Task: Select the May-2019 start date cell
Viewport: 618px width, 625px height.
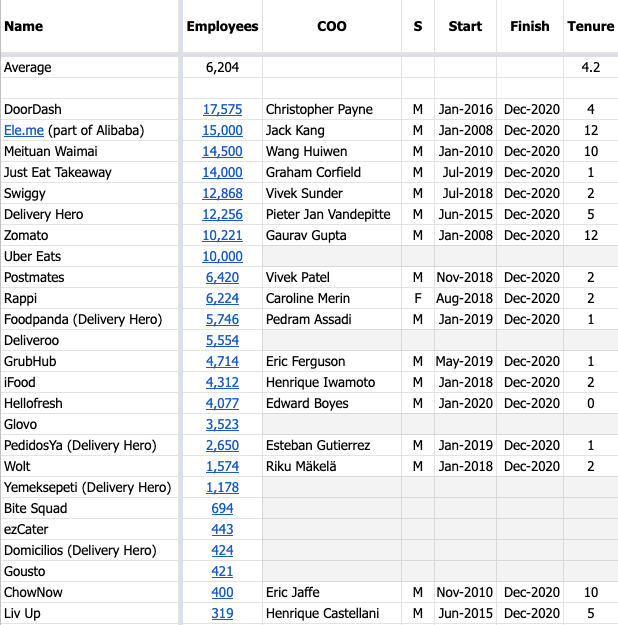Action: pos(465,361)
